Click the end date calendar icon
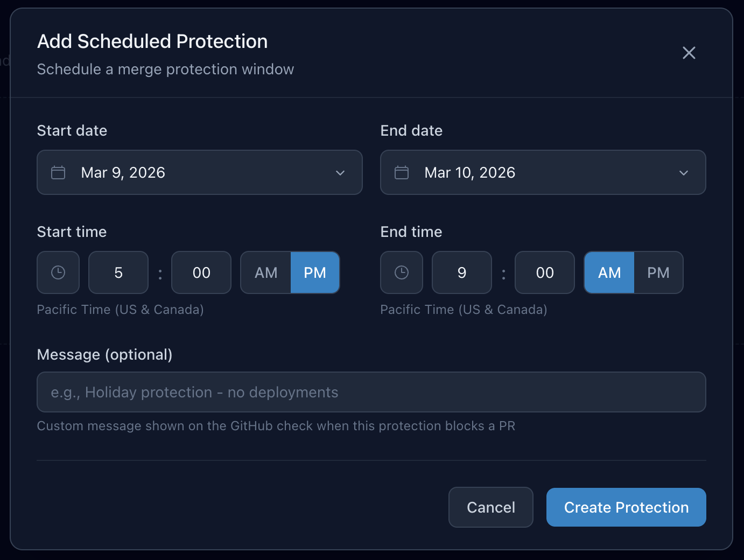 pos(401,172)
